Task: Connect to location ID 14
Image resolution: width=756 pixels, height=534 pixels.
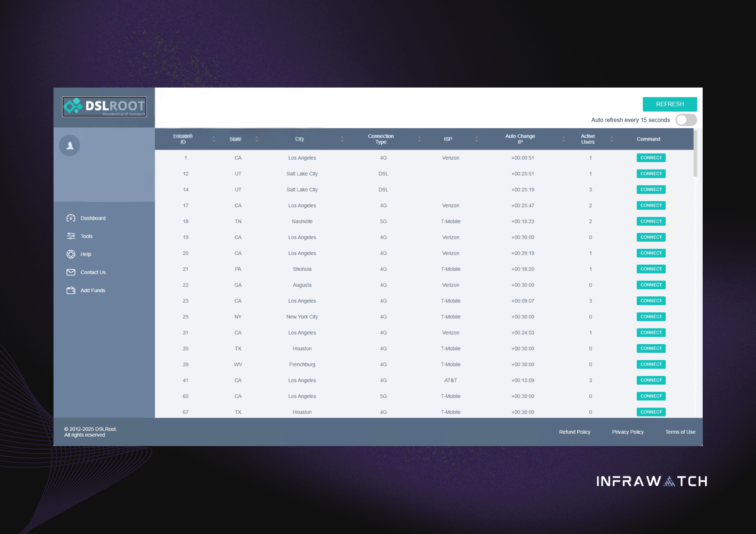Action: (x=651, y=190)
